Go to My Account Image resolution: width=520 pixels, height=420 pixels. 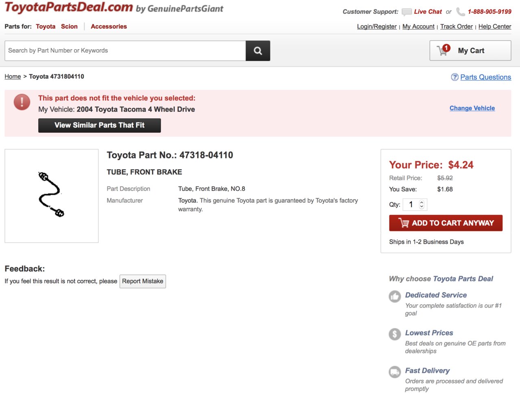[418, 26]
